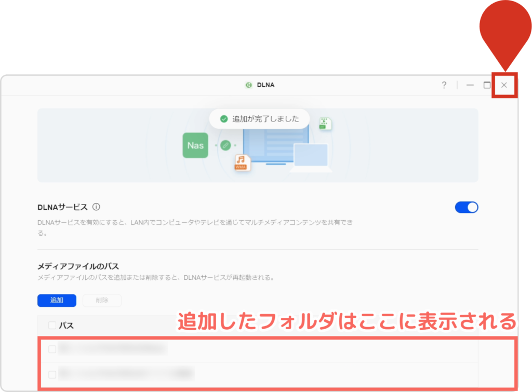Check the first blurred path row checkbox
This screenshot has width=532, height=392.
[52, 349]
